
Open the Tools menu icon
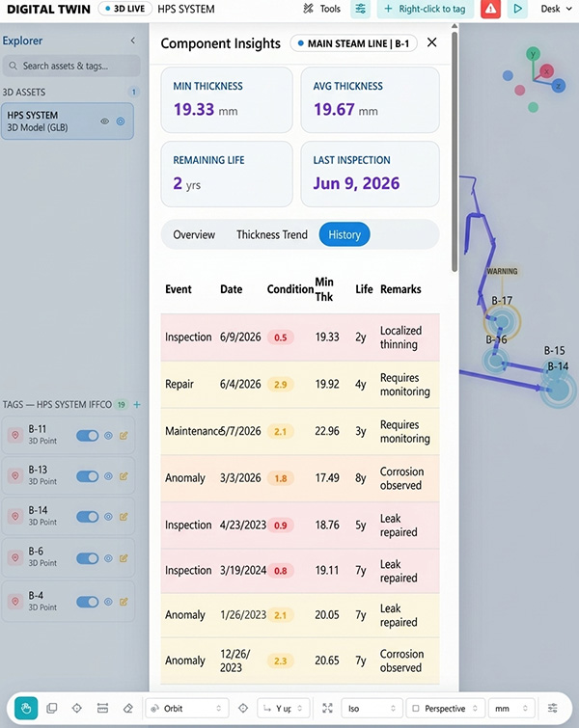pyautogui.click(x=308, y=9)
